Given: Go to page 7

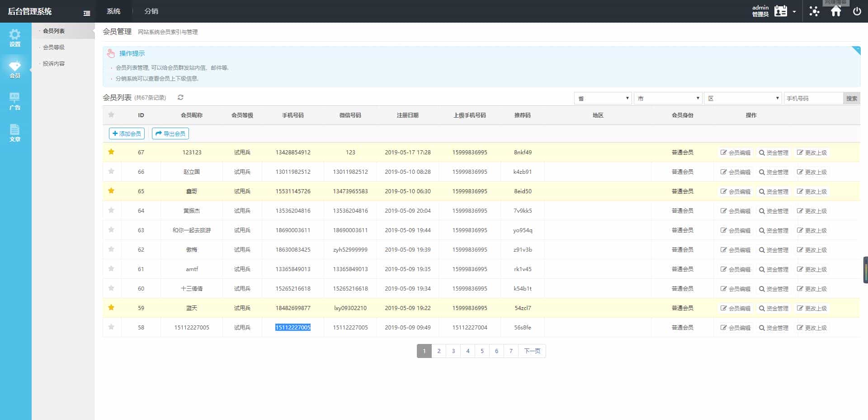Looking at the screenshot, I should point(511,351).
